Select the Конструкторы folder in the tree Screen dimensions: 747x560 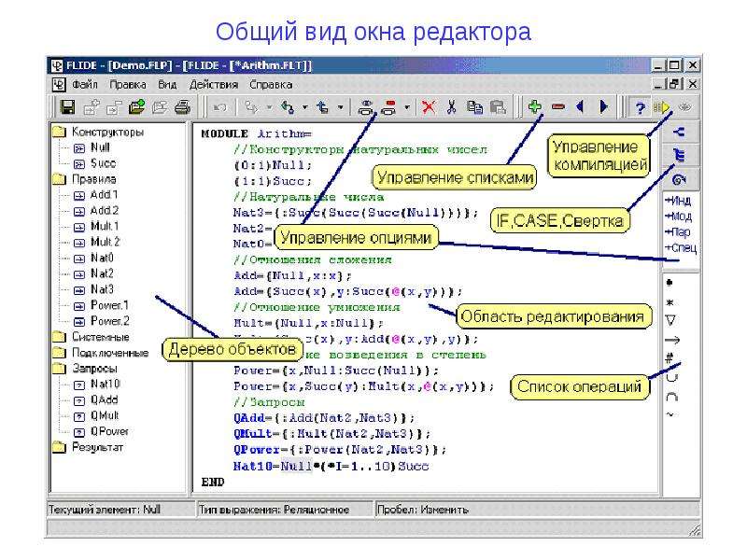coord(107,132)
